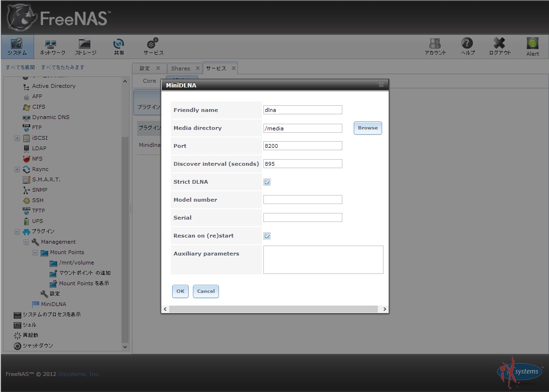Focus the Media directory field
The width and height of the screenshot is (549, 392).
click(x=303, y=128)
